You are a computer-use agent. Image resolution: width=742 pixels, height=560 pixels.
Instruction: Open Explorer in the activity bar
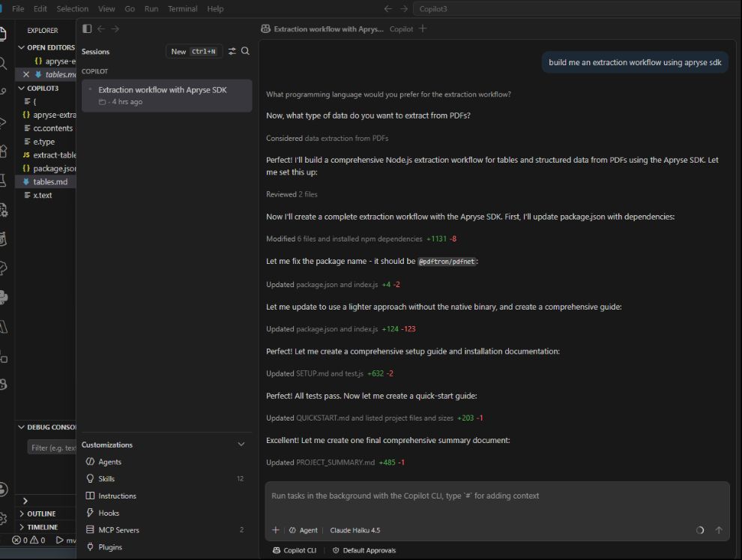[x=2, y=34]
